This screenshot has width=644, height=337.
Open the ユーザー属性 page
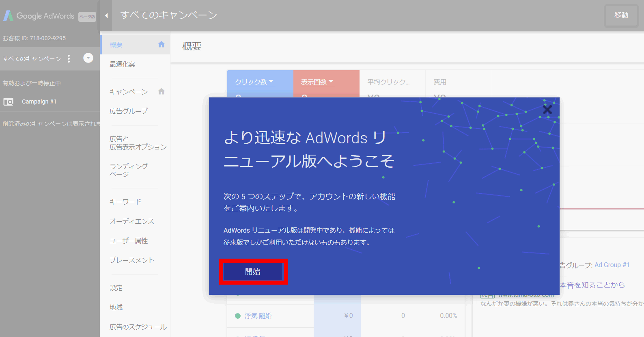click(x=129, y=241)
